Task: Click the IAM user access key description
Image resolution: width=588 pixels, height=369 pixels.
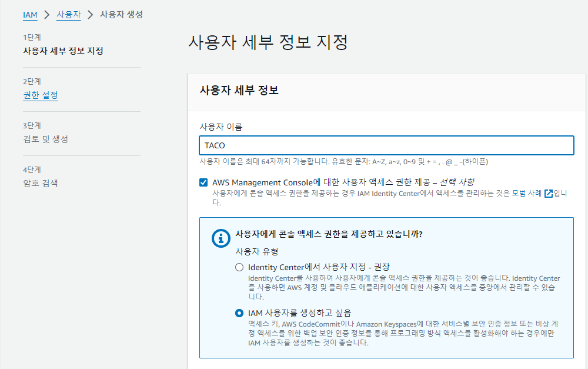Action: click(x=403, y=333)
